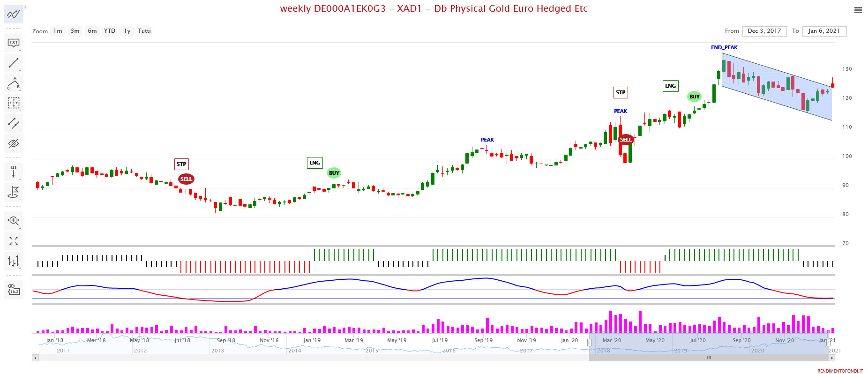Select the 123 vertical counter tool
This screenshot has height=374, width=868.
tap(13, 172)
